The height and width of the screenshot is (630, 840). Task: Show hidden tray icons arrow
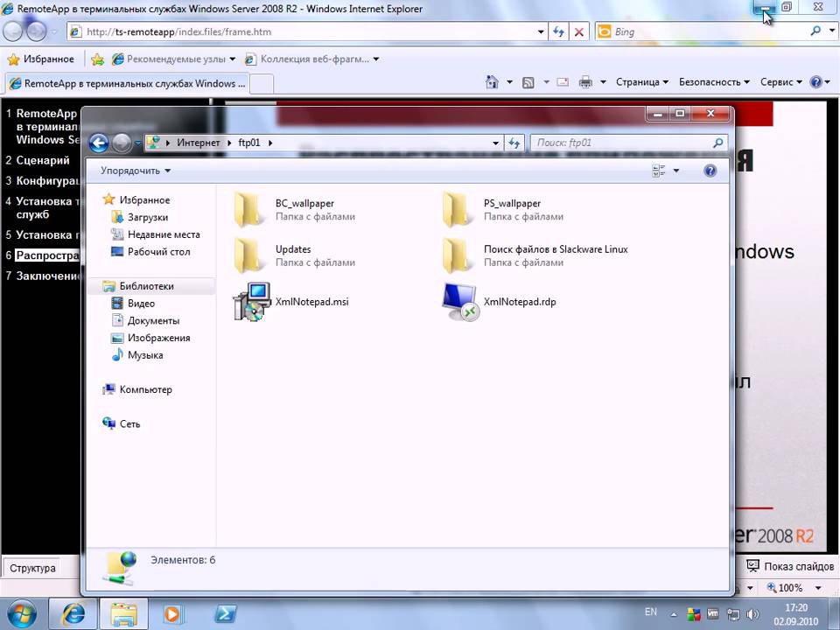pos(674,614)
